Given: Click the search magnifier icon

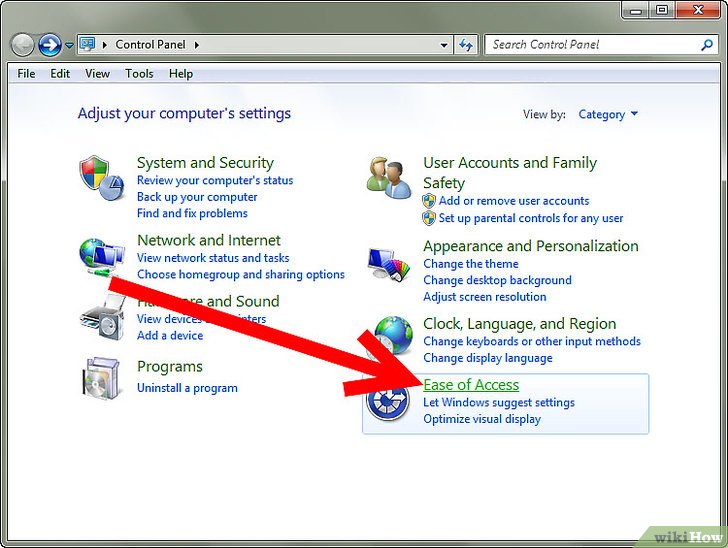Looking at the screenshot, I should coord(707,45).
